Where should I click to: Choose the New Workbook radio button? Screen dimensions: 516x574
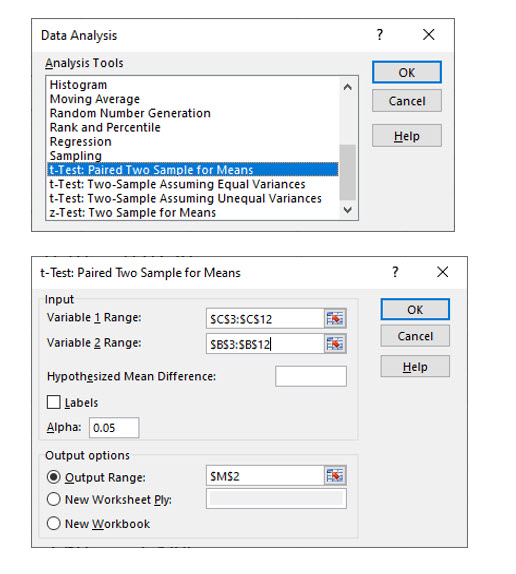pyautogui.click(x=54, y=523)
